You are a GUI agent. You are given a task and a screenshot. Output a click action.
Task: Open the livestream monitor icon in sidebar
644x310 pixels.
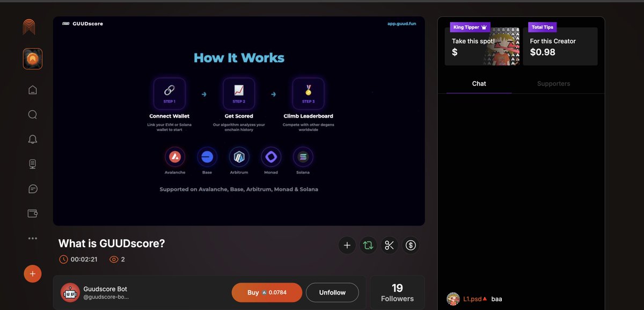tap(33, 164)
